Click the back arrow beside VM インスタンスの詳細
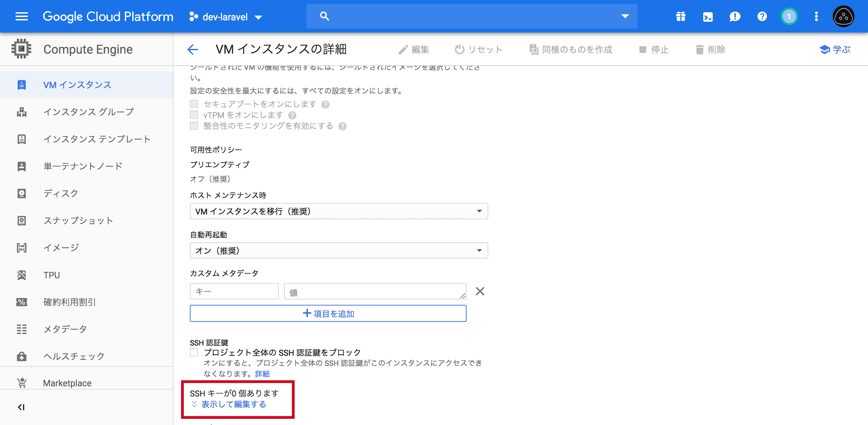Screen dimensions: 868x425 [x=193, y=50]
